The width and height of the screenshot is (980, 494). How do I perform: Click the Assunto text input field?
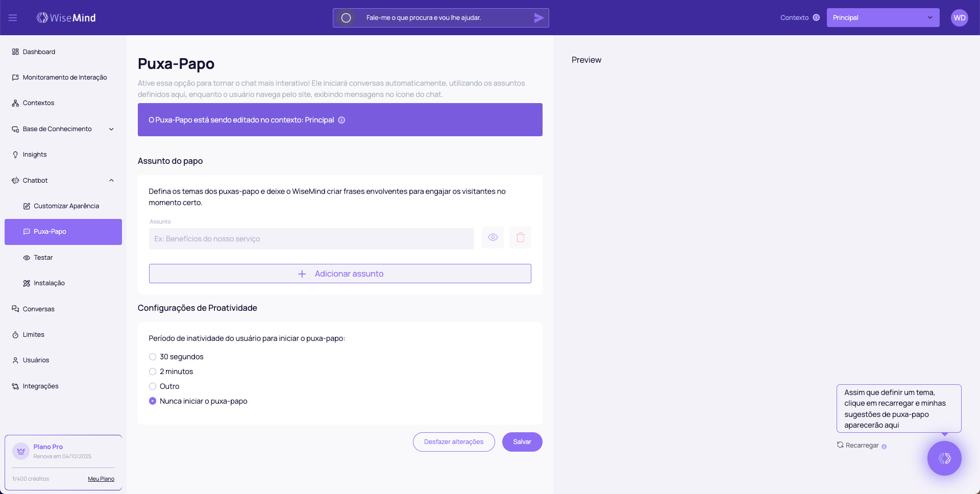coord(311,239)
